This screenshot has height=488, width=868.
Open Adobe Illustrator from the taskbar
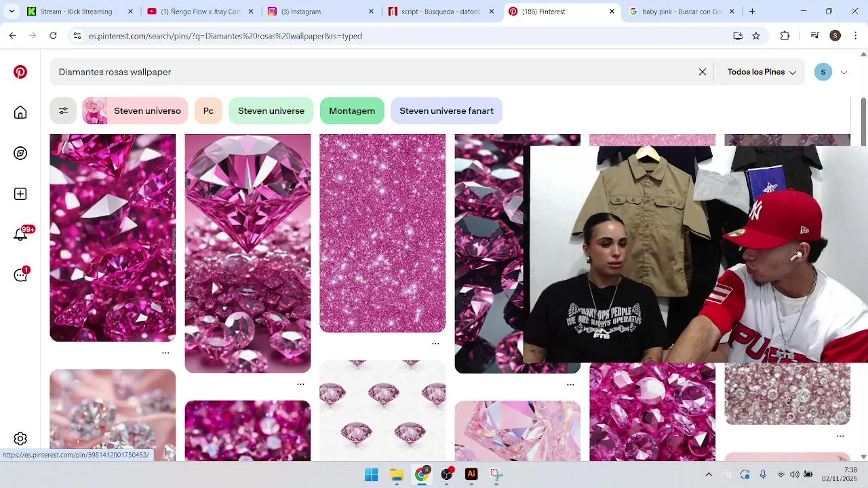pos(471,474)
